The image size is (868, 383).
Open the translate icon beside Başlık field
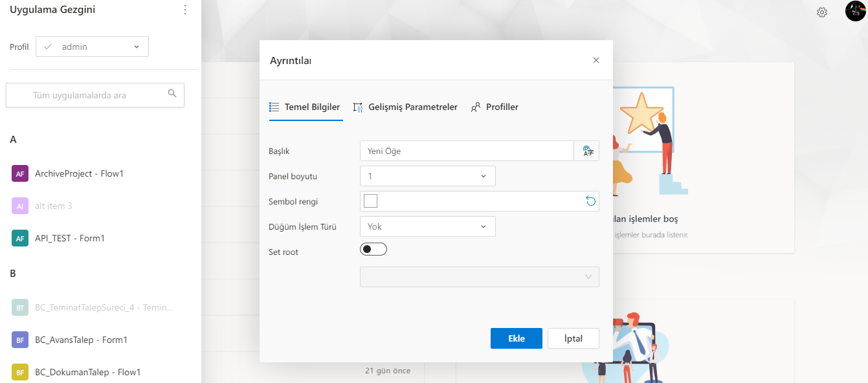click(x=587, y=151)
